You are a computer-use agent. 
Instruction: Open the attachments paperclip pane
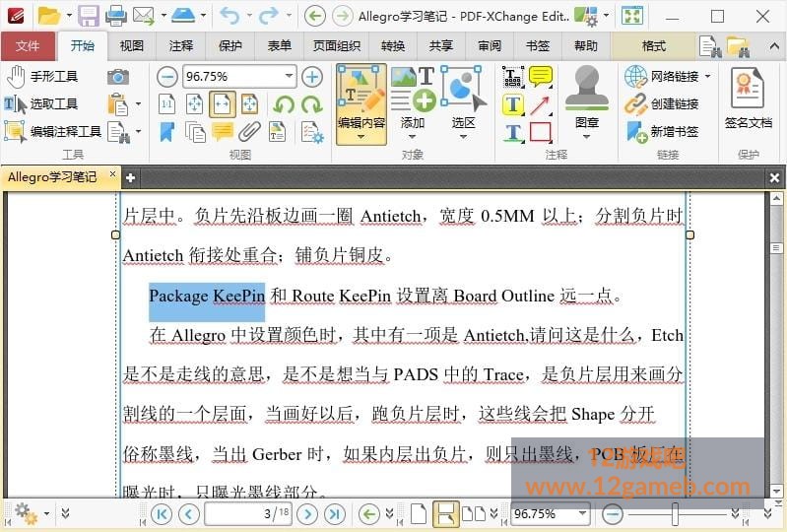[249, 132]
